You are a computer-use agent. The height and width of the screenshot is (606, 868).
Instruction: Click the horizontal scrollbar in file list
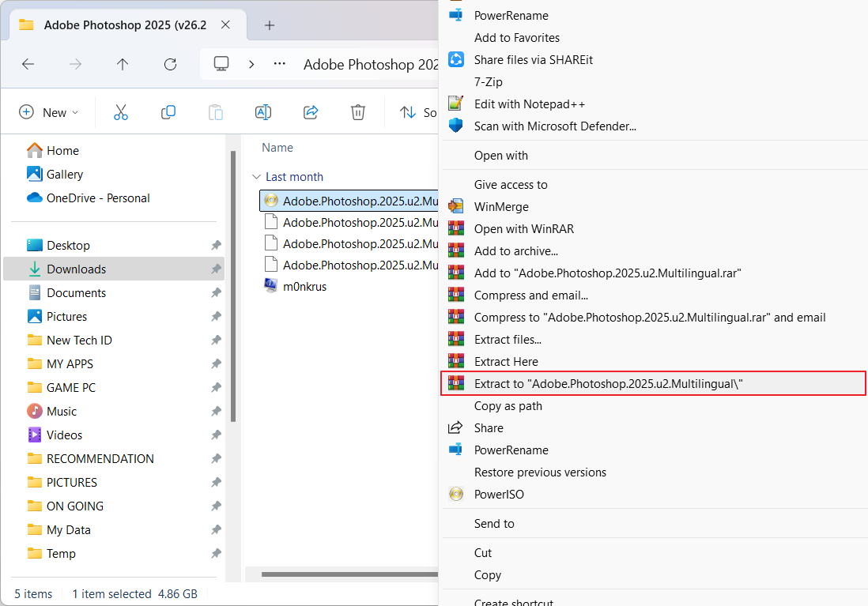[x=350, y=574]
